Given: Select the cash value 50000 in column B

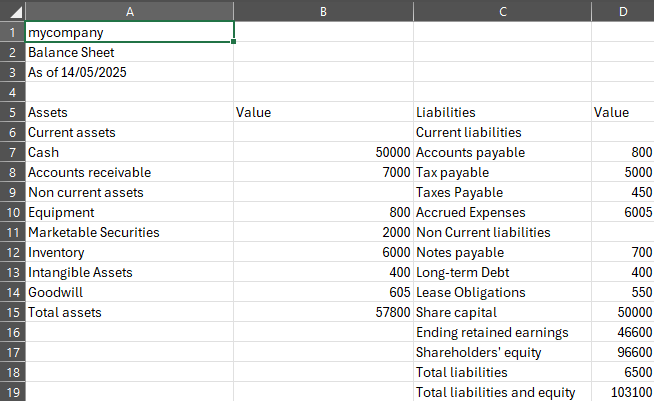Looking at the screenshot, I should [x=323, y=152].
